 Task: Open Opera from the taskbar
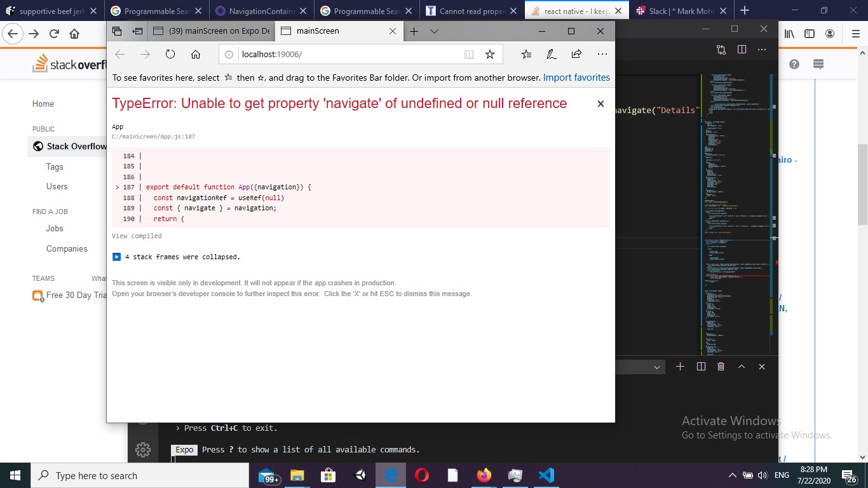point(422,475)
